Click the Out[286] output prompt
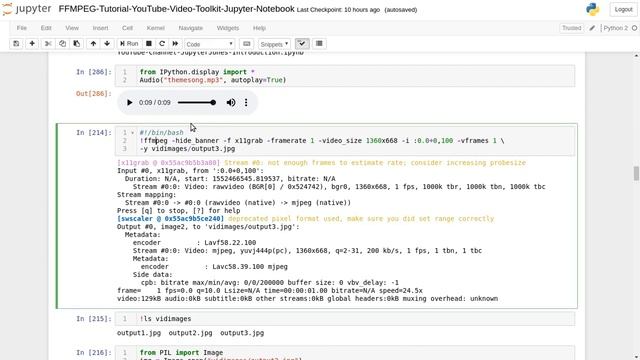The height and width of the screenshot is (360, 640). (94, 93)
